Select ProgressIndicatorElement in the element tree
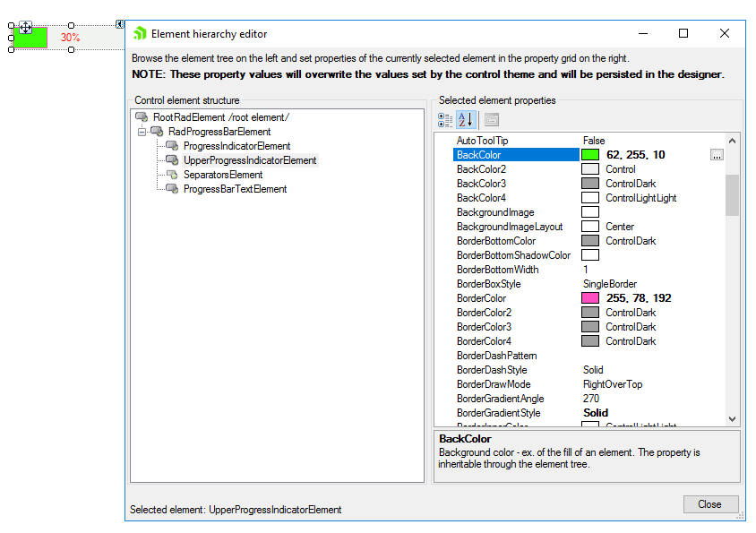Image resolution: width=756 pixels, height=533 pixels. (238, 145)
